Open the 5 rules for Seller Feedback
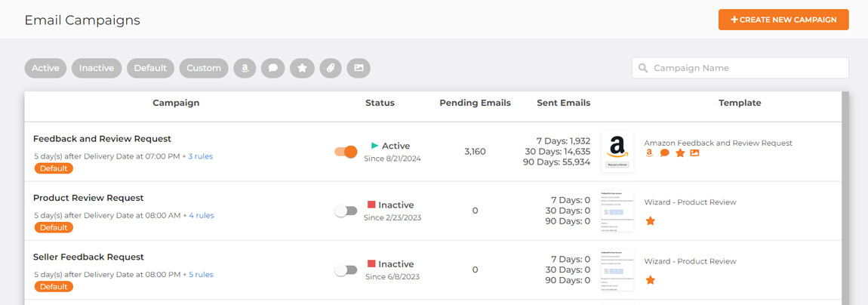This screenshot has width=868, height=305. coord(201,274)
